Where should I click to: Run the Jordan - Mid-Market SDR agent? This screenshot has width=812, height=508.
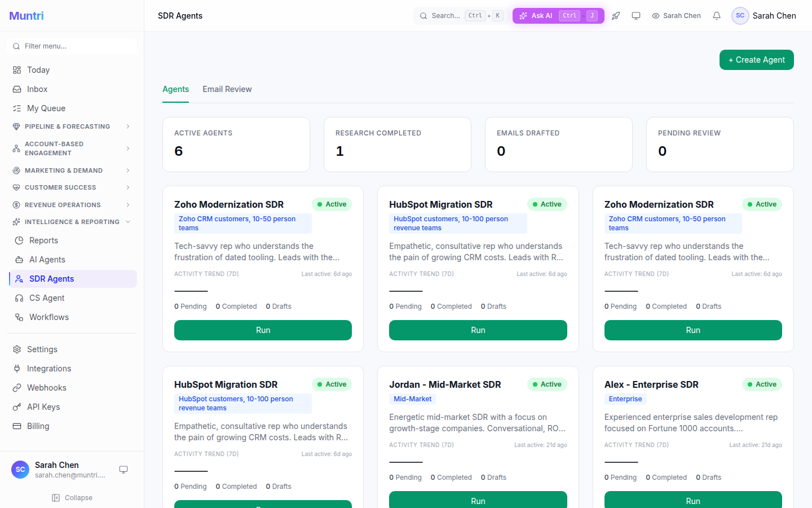[478, 500]
